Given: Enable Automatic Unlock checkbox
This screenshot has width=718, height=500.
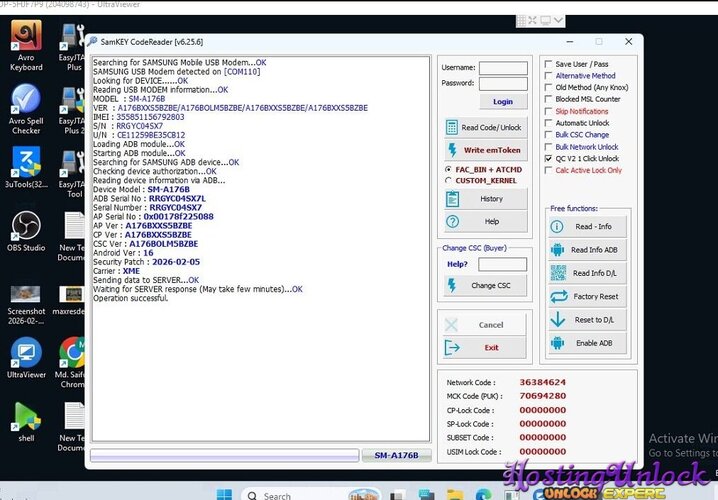Looking at the screenshot, I should pos(548,123).
